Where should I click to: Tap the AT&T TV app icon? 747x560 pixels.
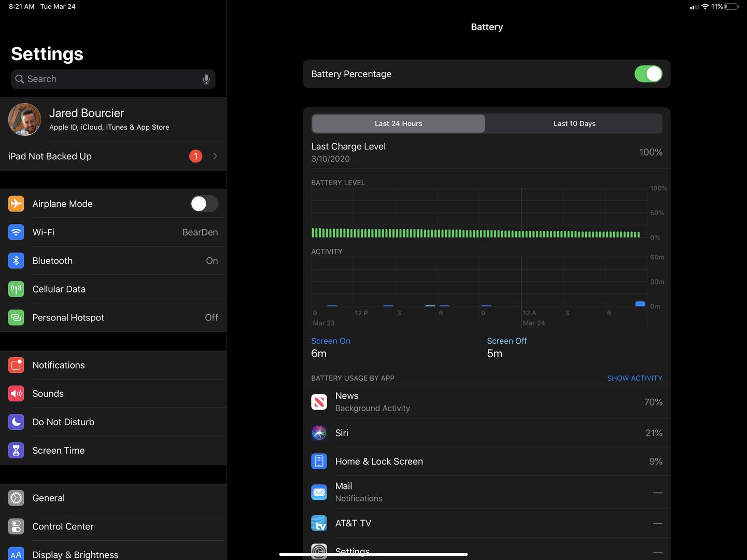pyautogui.click(x=319, y=523)
